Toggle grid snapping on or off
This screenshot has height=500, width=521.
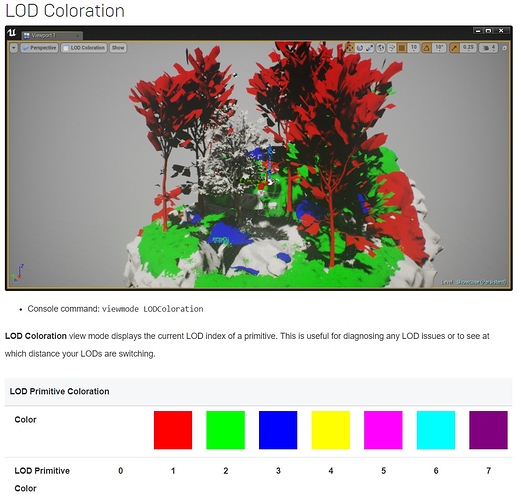[402, 48]
